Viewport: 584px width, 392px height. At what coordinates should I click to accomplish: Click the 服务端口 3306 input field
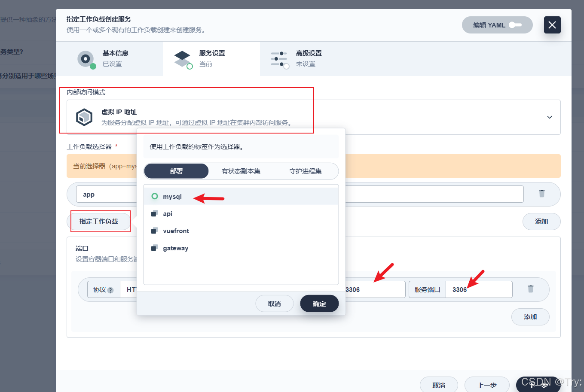(479, 289)
